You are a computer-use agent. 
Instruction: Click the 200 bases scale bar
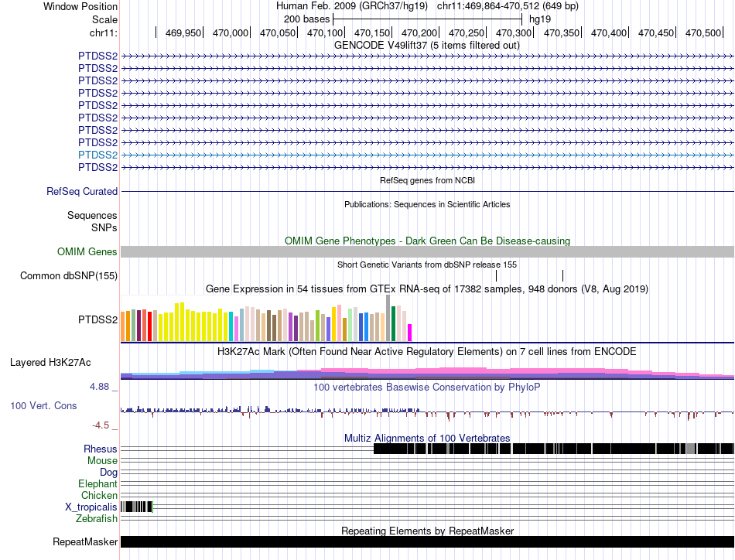pos(427,19)
